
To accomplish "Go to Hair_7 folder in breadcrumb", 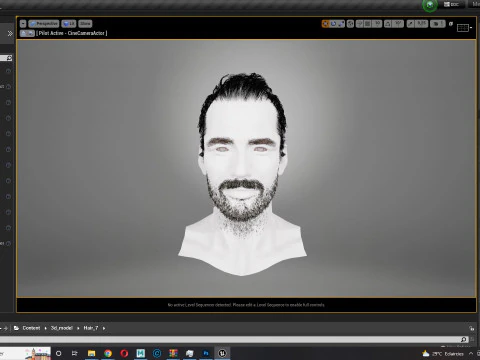I will click(x=91, y=328).
